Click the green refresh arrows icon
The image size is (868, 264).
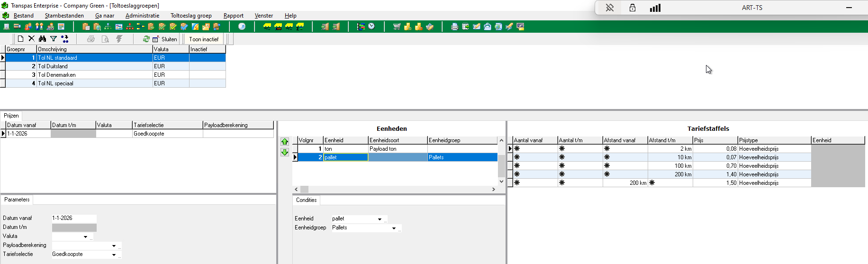point(146,39)
